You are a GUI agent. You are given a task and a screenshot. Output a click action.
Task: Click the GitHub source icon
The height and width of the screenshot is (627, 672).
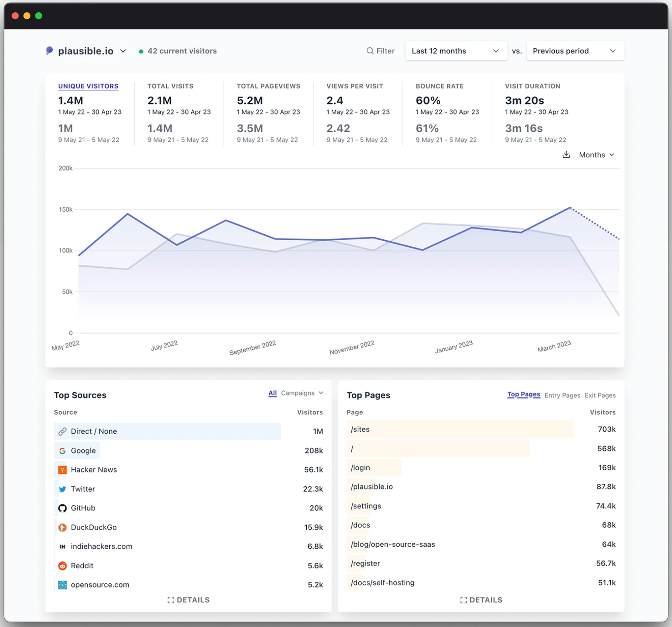click(x=62, y=508)
